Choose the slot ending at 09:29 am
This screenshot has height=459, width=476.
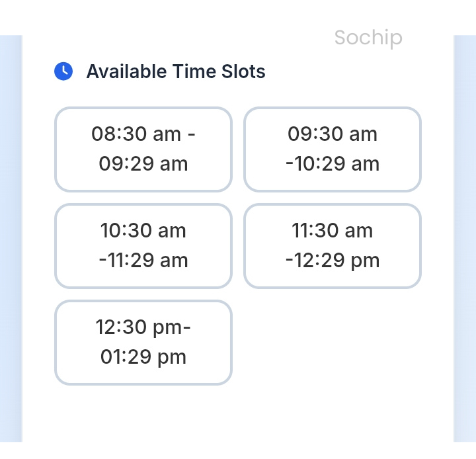[x=143, y=149]
